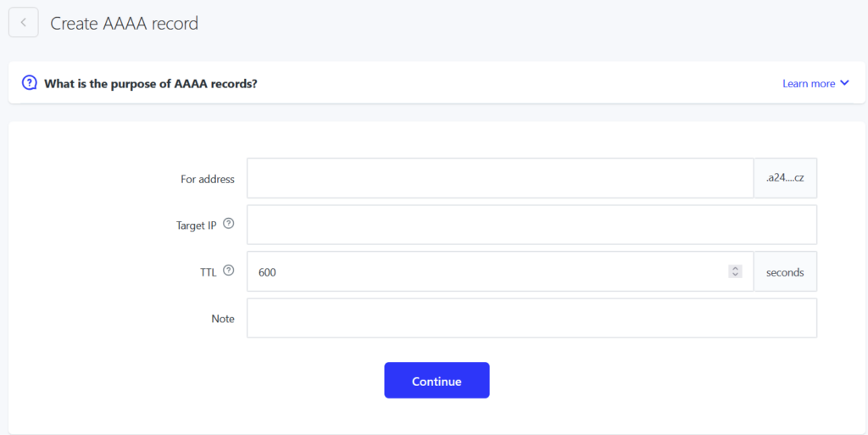Go back using the left chevron button

click(x=23, y=23)
